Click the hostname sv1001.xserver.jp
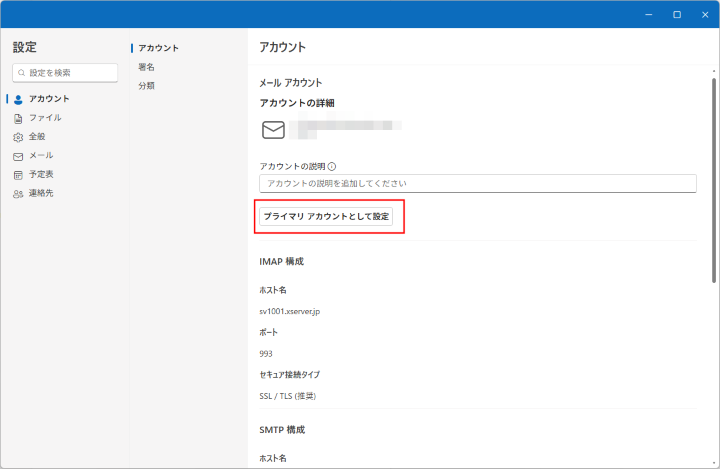720x469 pixels. click(x=290, y=311)
